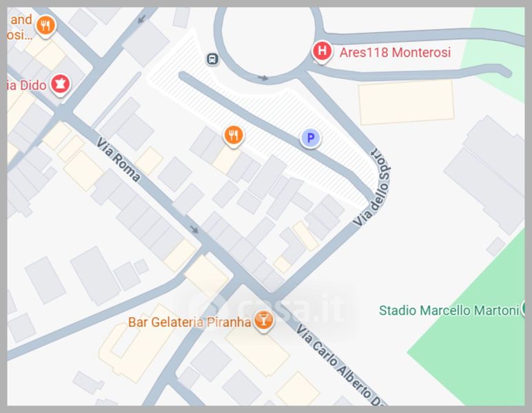This screenshot has height=413, width=532.
Task: Click the center of the roundabout
Action: coord(268,39)
